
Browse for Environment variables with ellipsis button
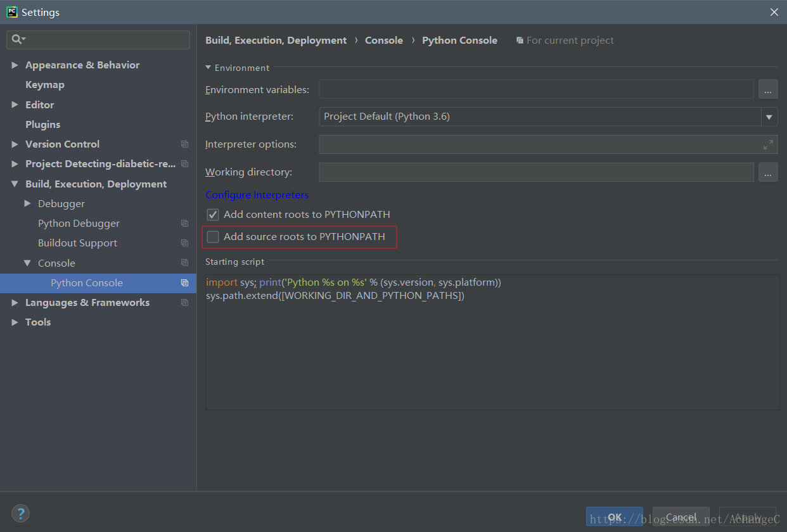tap(768, 89)
